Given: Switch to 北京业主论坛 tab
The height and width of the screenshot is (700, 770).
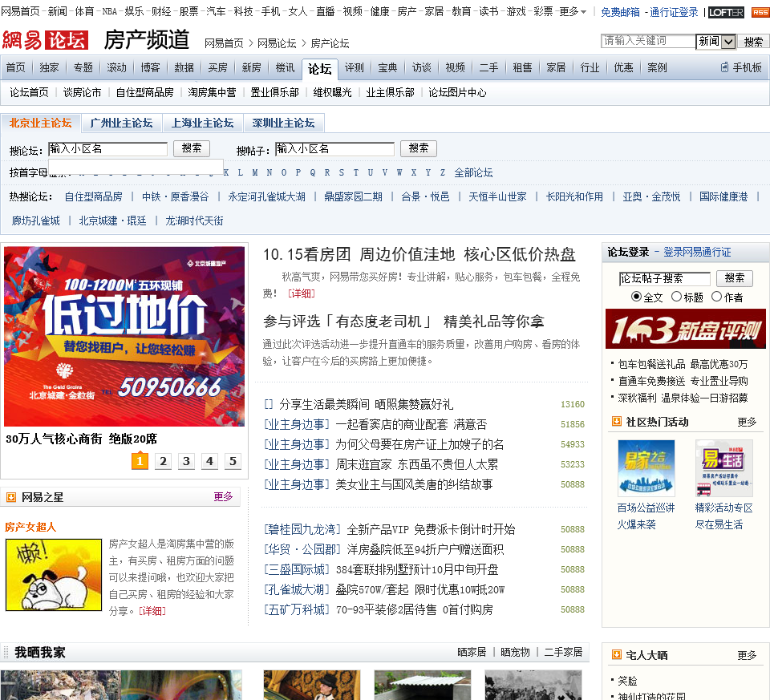Looking at the screenshot, I should coord(40,123).
